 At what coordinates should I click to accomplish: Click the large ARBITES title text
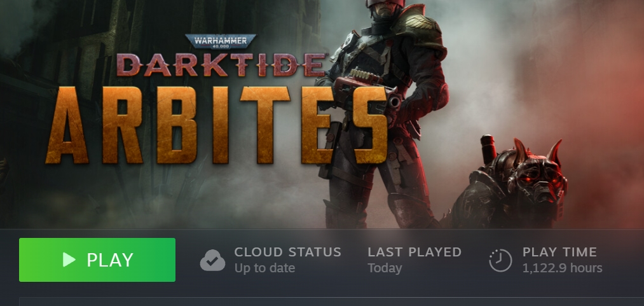click(x=216, y=125)
